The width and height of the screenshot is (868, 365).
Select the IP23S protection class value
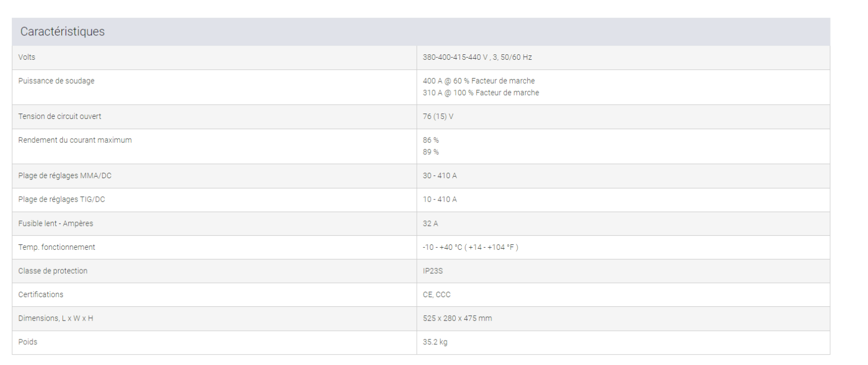[432, 270]
